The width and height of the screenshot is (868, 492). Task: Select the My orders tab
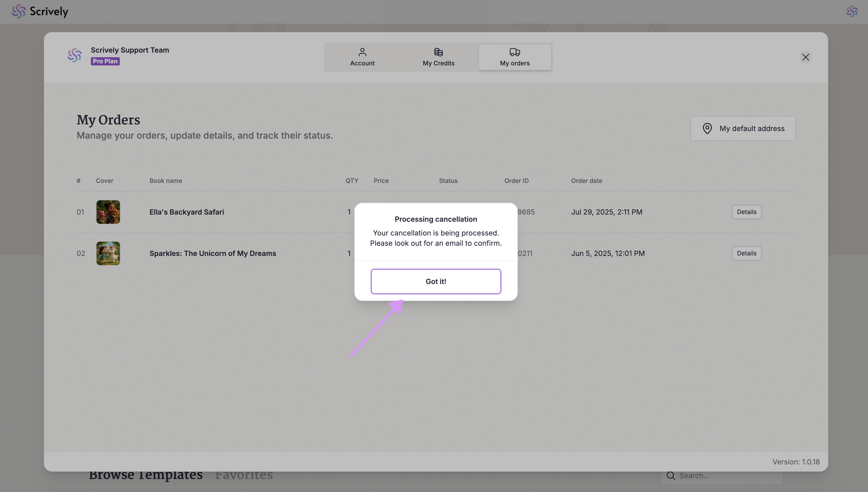point(514,57)
